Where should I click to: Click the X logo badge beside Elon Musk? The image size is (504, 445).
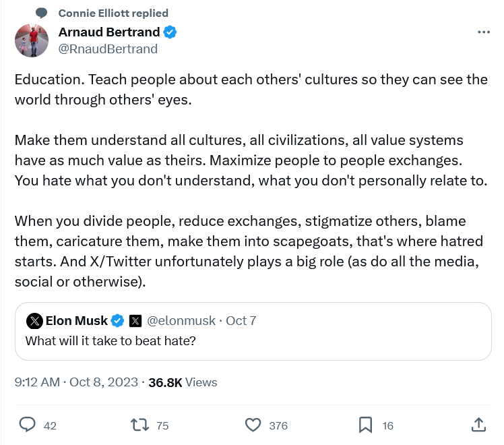click(x=135, y=320)
